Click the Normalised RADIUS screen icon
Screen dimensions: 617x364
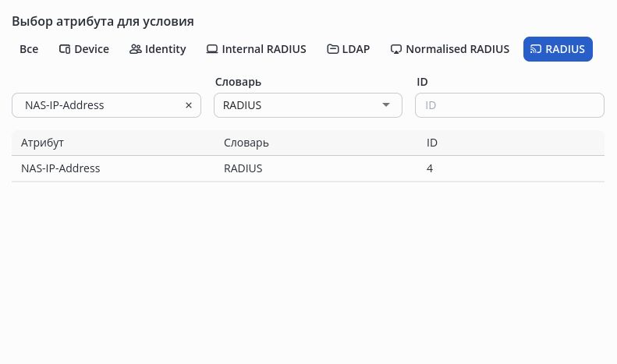(x=396, y=49)
